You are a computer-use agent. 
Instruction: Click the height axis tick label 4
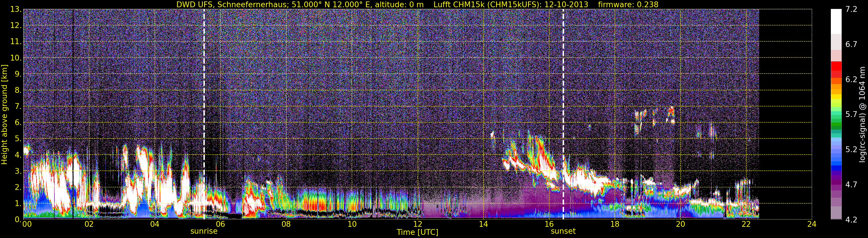18,155
